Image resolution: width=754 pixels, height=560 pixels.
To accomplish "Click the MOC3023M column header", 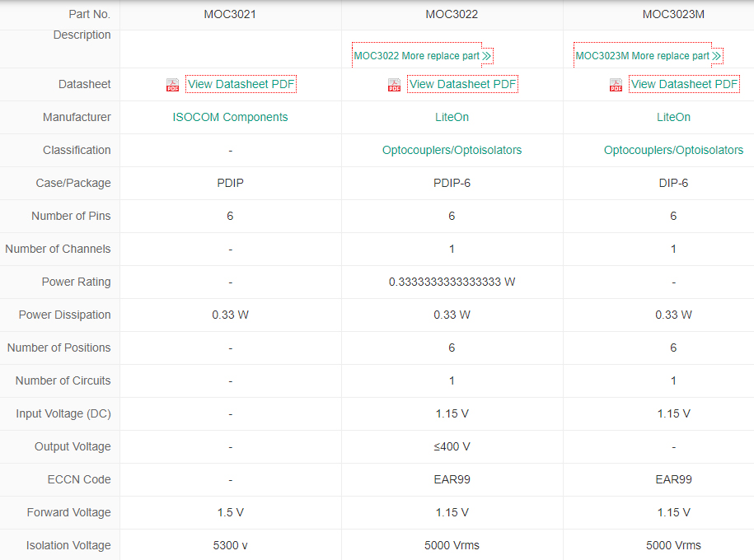I will point(673,12).
